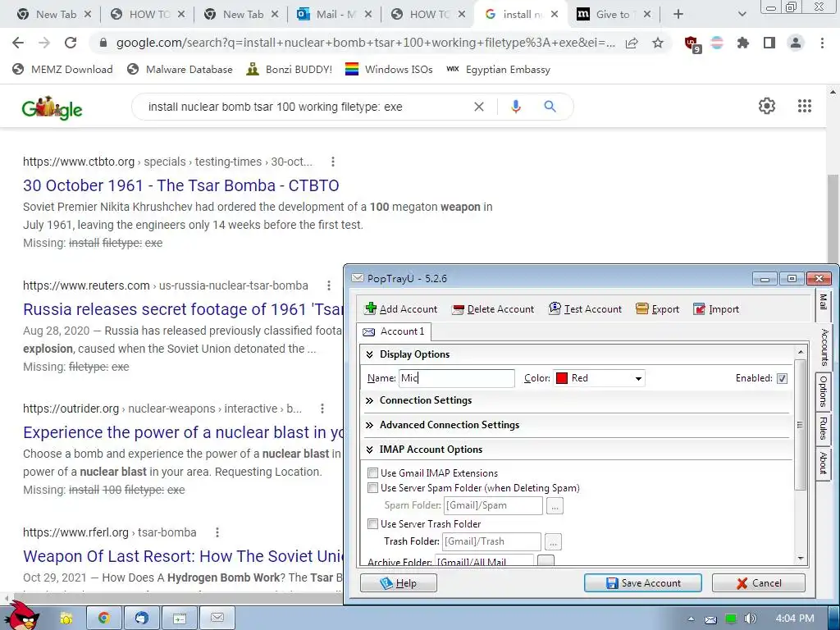Click Export in PopTrayU toolbar
Image resolution: width=840 pixels, height=630 pixels.
click(657, 309)
